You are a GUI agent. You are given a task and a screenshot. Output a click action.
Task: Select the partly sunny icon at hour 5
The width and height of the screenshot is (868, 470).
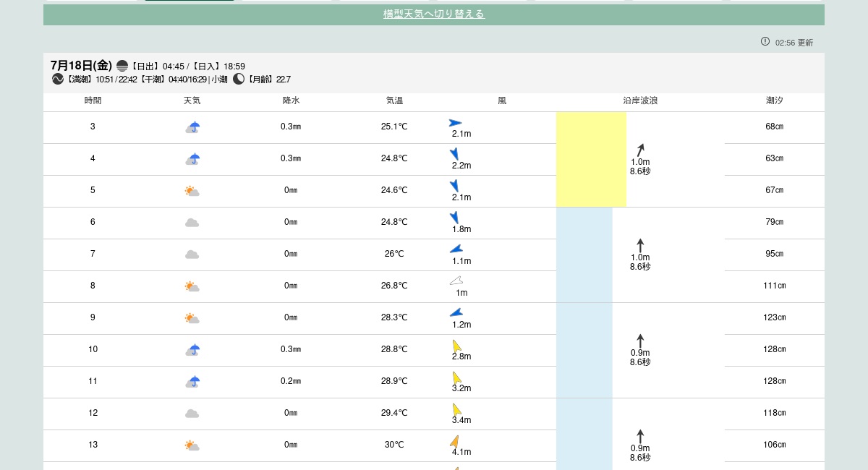click(192, 191)
